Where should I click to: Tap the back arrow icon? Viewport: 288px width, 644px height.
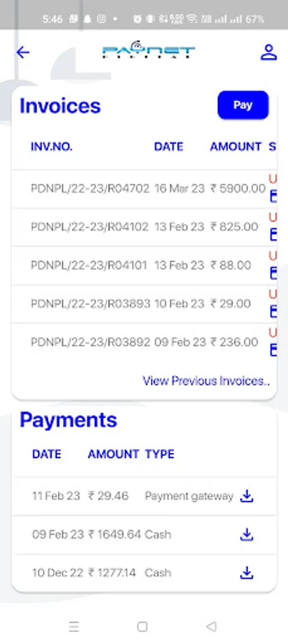pyautogui.click(x=23, y=52)
